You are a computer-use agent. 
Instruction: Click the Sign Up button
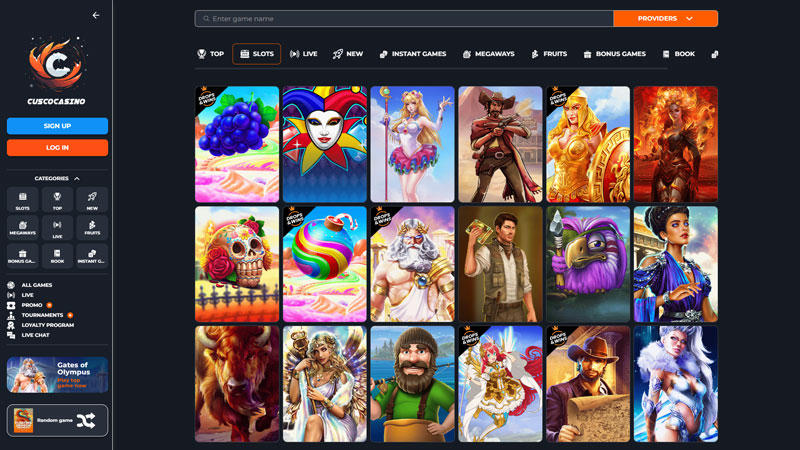pyautogui.click(x=57, y=126)
